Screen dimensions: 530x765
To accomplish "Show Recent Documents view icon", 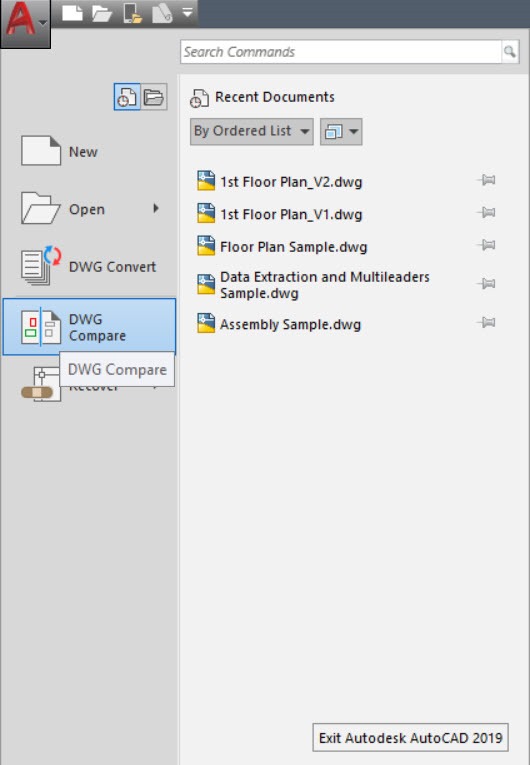I will point(127,97).
